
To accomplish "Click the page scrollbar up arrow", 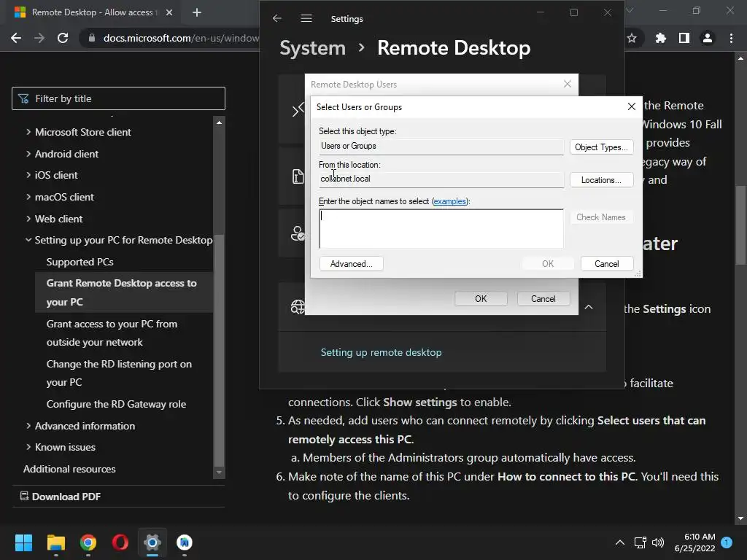I will (x=740, y=58).
